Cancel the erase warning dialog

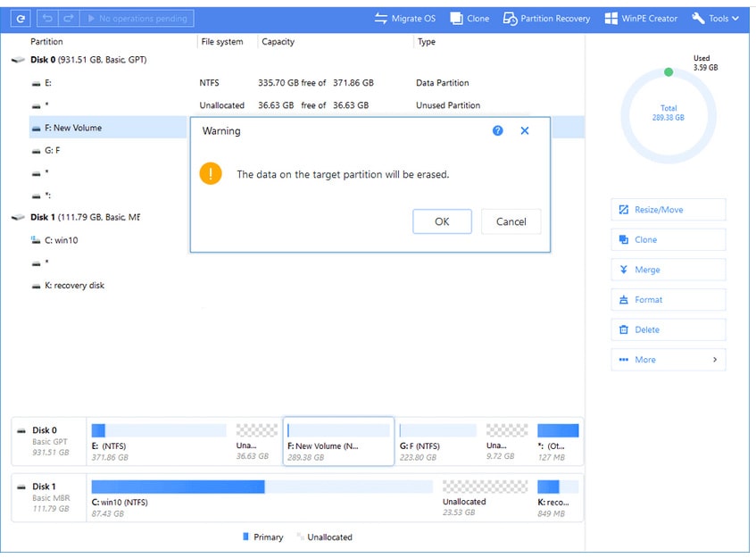(x=511, y=221)
